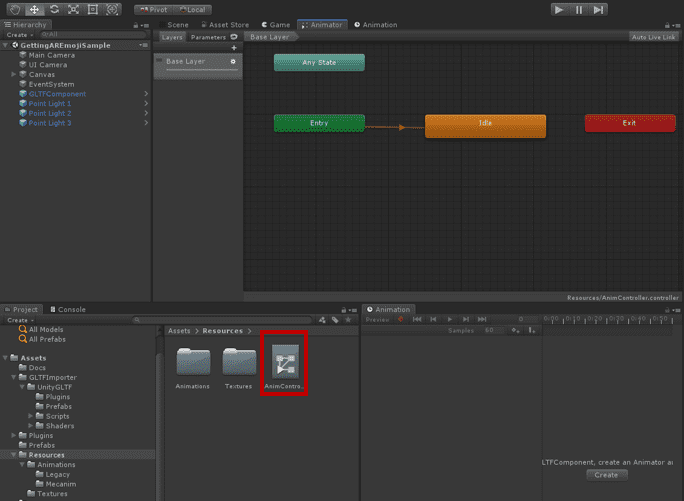Select the Idle state node
The image size is (684, 501).
485,125
